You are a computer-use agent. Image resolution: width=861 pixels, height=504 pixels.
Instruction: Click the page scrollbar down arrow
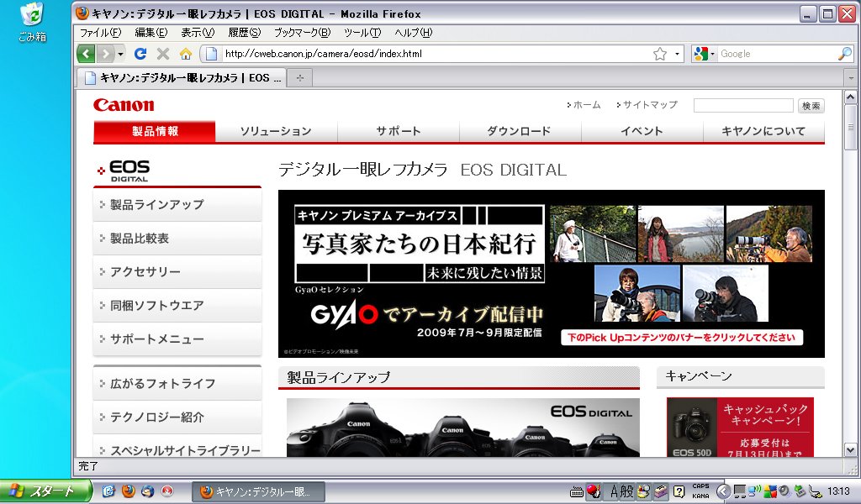click(851, 450)
